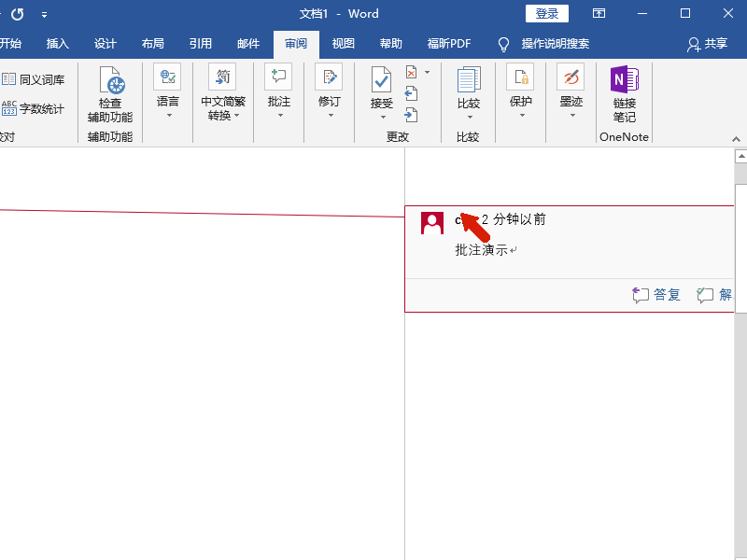Switch to the 布局 (Layout) tab
This screenshot has height=560, width=747.
(153, 44)
